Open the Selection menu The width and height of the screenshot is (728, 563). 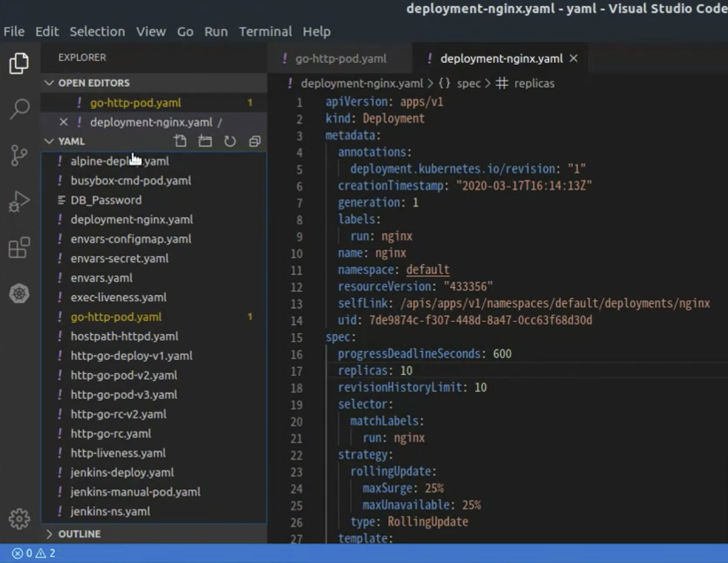click(97, 32)
